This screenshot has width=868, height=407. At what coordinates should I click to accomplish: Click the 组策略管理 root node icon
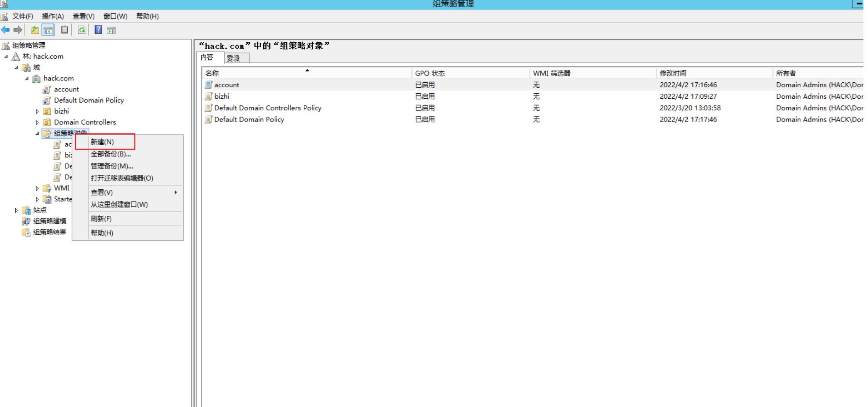click(x=5, y=45)
